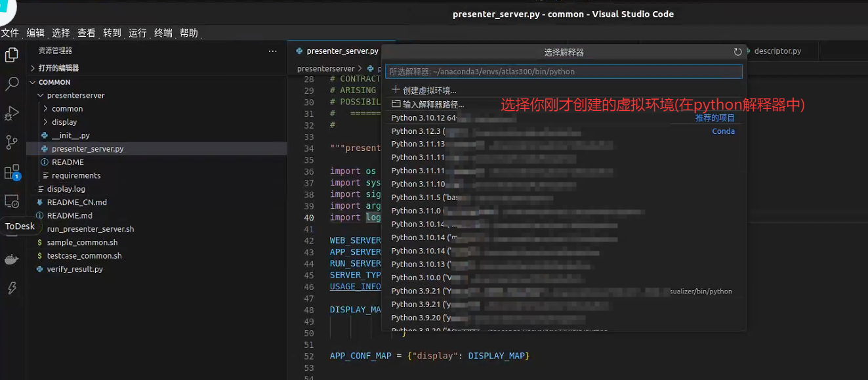Click the interpreter search input field

coord(564,72)
